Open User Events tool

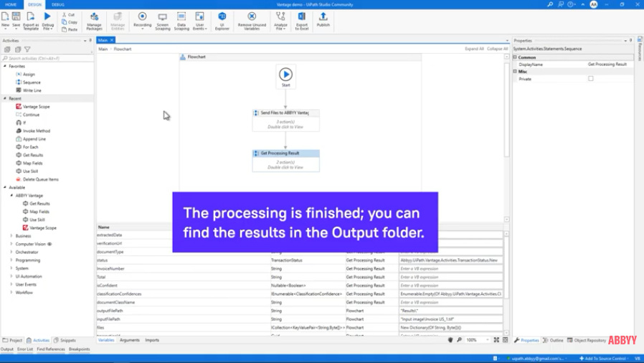click(x=199, y=21)
